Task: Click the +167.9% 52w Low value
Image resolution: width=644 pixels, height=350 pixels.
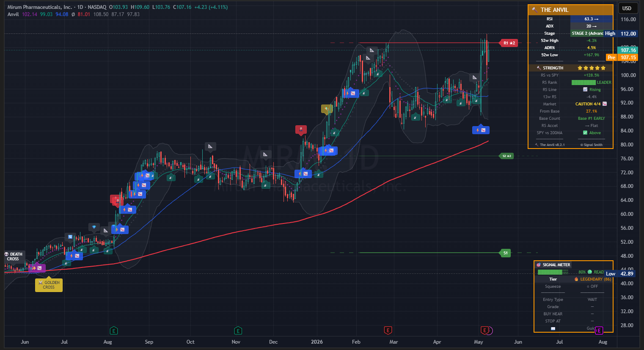Action: (592, 55)
